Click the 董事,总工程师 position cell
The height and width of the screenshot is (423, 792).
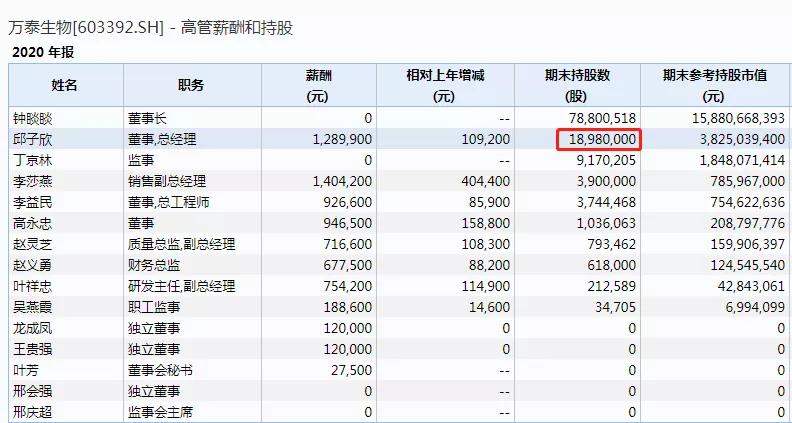pos(169,203)
